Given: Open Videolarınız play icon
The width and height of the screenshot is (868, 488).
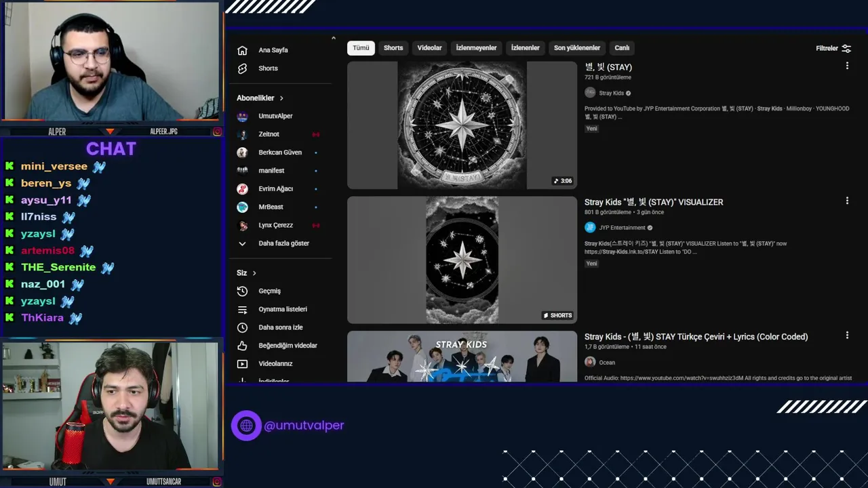Looking at the screenshot, I should coord(242,364).
